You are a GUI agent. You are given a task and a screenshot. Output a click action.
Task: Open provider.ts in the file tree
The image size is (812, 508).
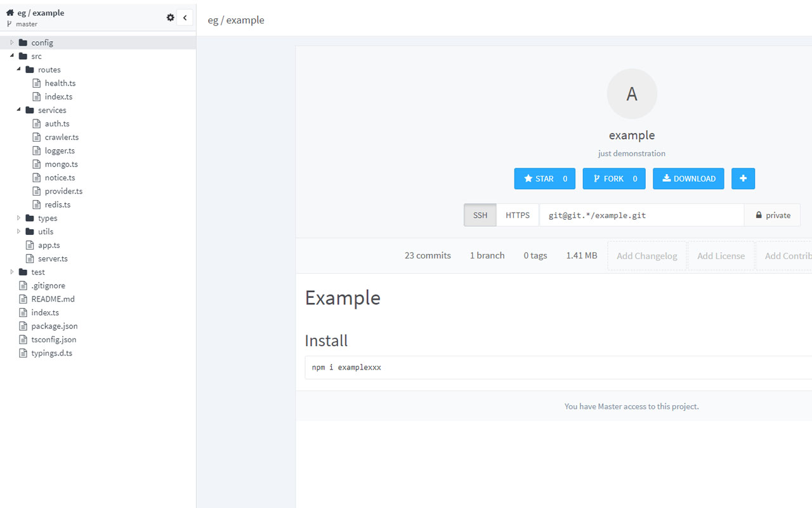(x=63, y=191)
